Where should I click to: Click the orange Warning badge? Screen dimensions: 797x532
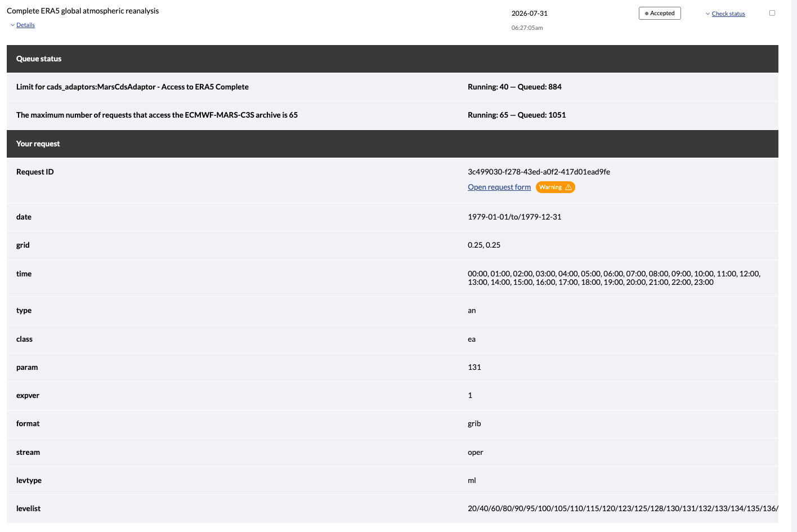point(555,187)
